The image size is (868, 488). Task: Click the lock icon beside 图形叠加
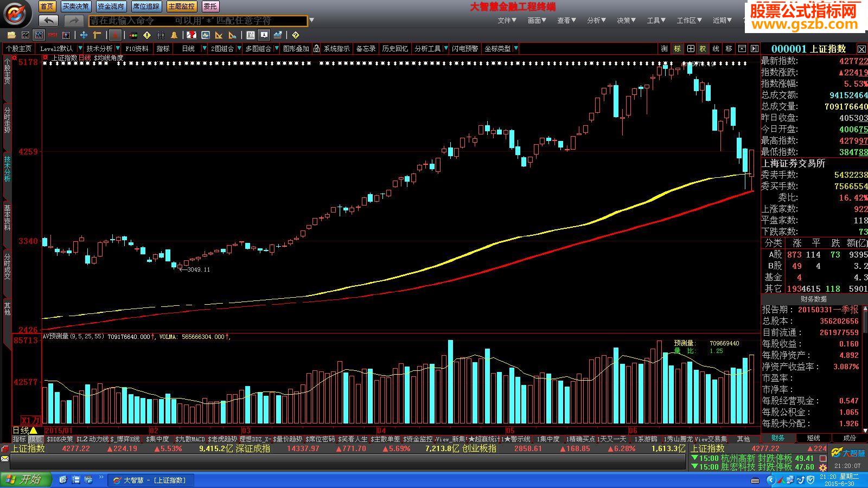[316, 49]
